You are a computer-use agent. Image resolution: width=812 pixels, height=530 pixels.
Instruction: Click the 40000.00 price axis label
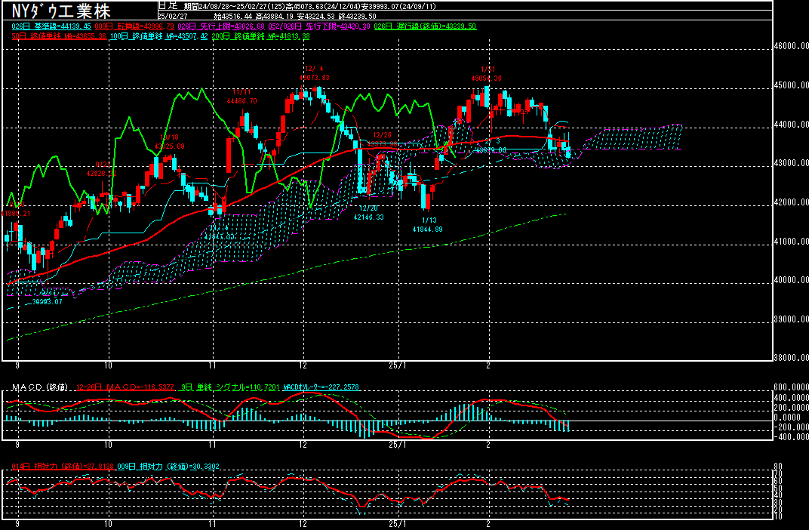[792, 280]
